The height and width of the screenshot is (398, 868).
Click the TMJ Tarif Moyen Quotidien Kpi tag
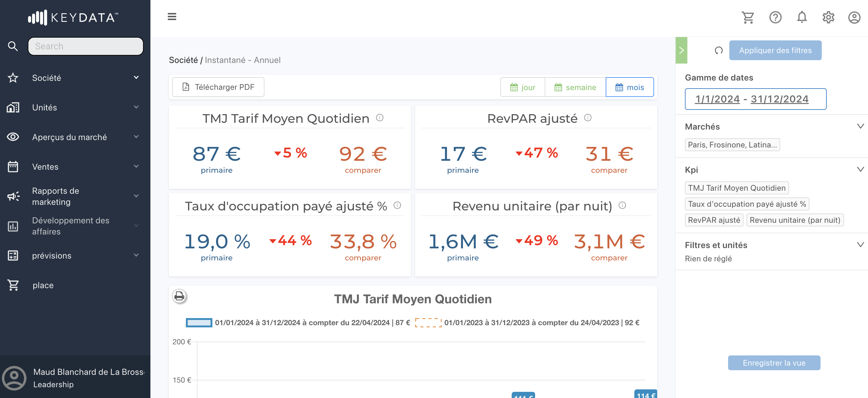(737, 188)
